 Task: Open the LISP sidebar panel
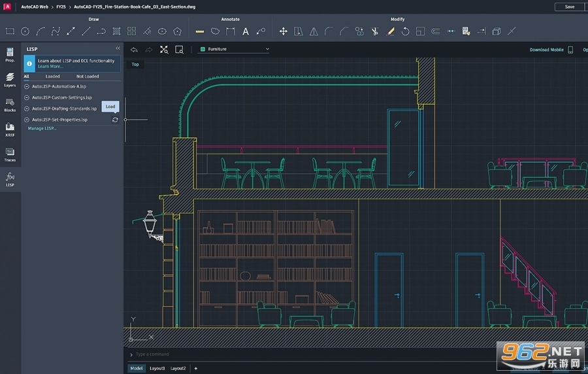click(x=10, y=179)
